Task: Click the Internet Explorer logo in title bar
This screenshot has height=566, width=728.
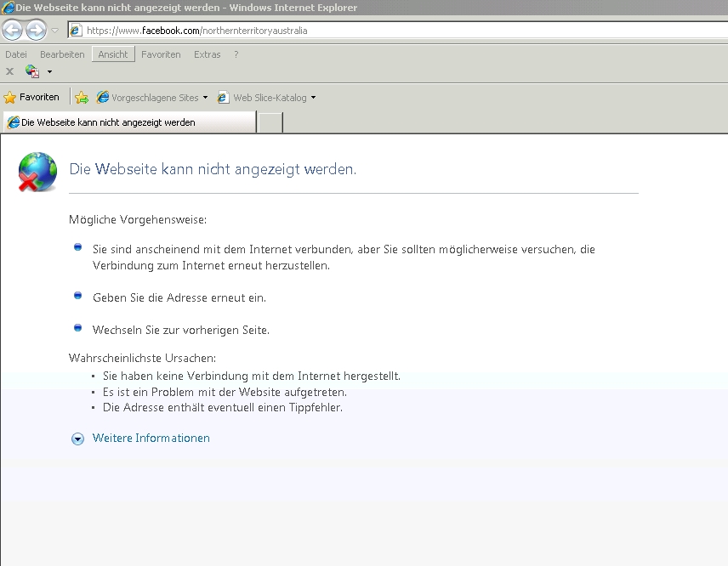Action: [8, 8]
